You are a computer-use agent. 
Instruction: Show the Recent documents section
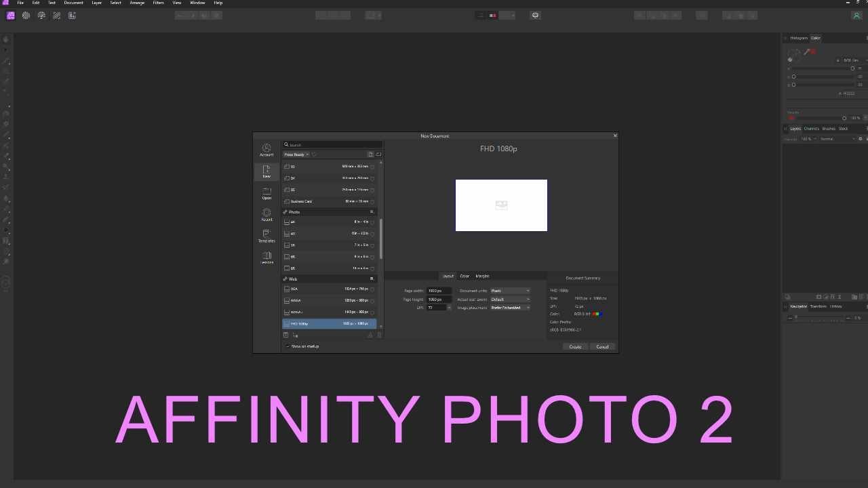pos(267,216)
